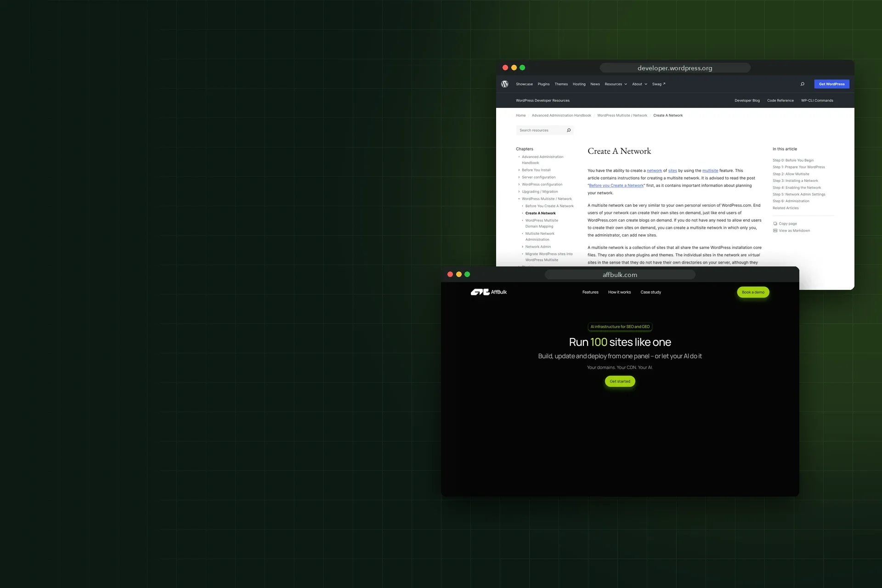Click the WordPress logo icon
Image resolution: width=882 pixels, height=588 pixels.
[504, 84]
